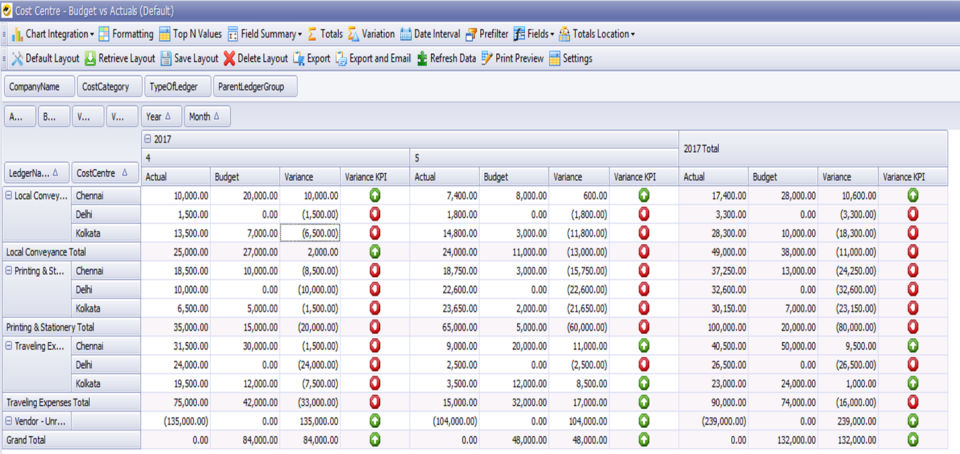Collapse the Printing & Stationery row group
The image size is (960, 454).
point(9,271)
